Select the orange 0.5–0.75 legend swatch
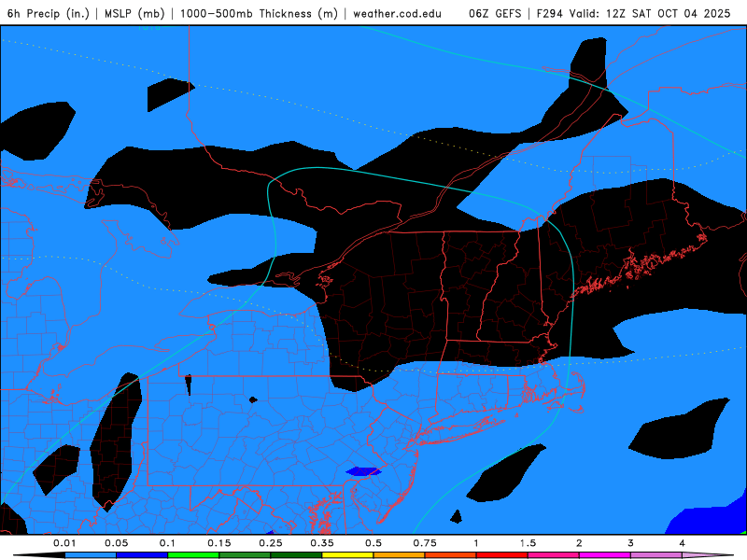Viewport: 747px width, 560px height. [x=400, y=555]
